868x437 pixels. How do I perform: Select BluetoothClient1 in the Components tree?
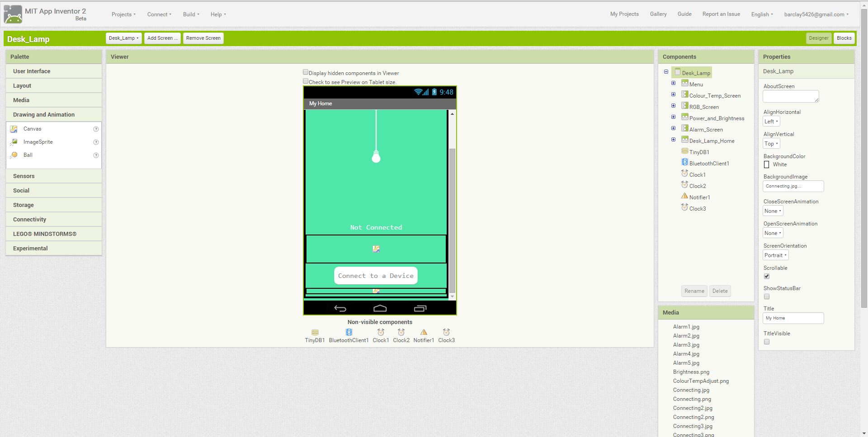click(x=709, y=164)
